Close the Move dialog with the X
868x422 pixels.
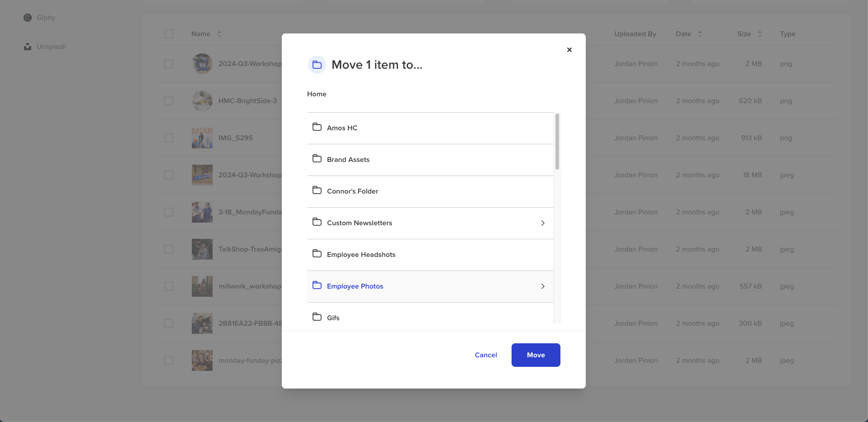(569, 50)
